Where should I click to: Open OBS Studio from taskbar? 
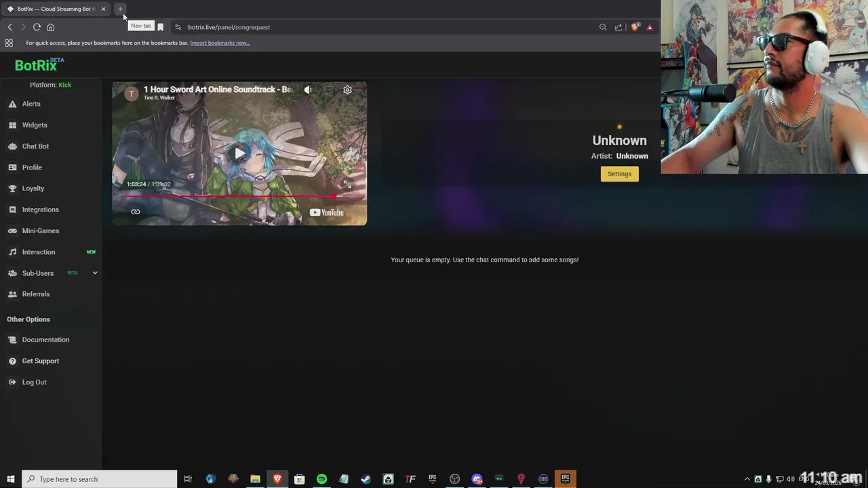(x=454, y=479)
